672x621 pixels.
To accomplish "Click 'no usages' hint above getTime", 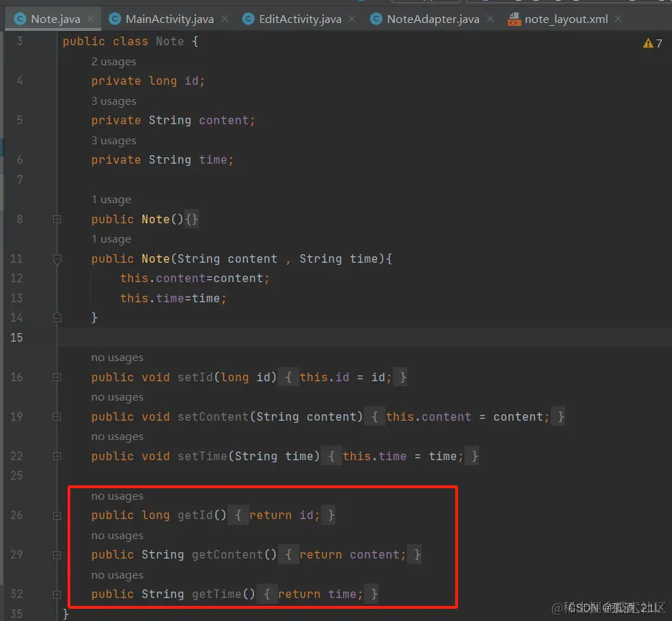I will click(117, 575).
